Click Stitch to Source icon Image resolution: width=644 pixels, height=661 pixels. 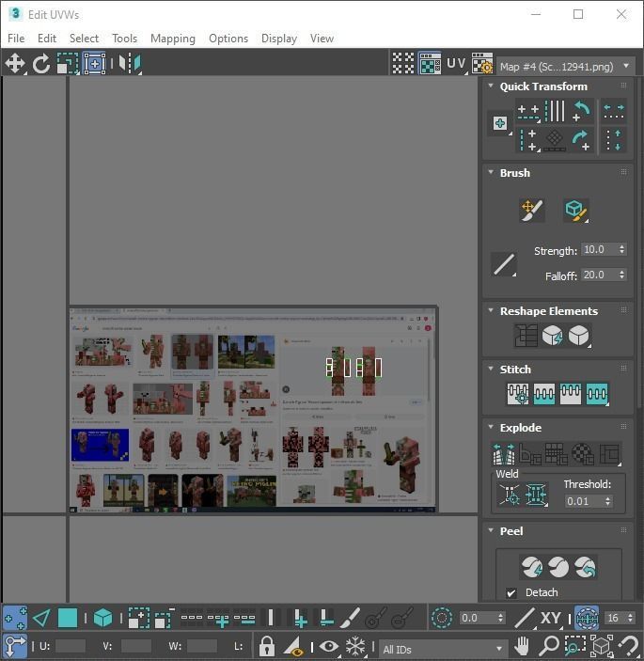pyautogui.click(x=597, y=394)
